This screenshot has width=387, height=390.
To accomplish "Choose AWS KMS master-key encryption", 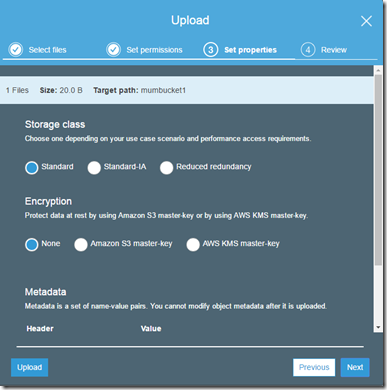I will 193,244.
